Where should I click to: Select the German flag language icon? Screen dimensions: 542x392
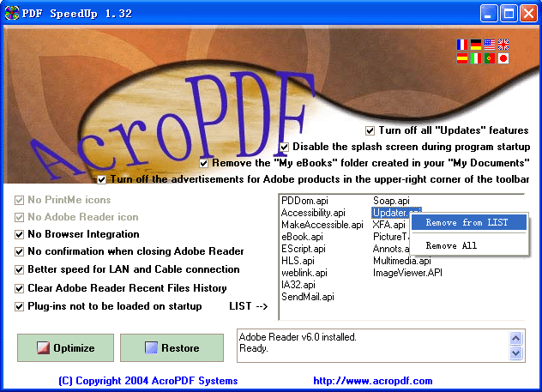click(x=476, y=45)
